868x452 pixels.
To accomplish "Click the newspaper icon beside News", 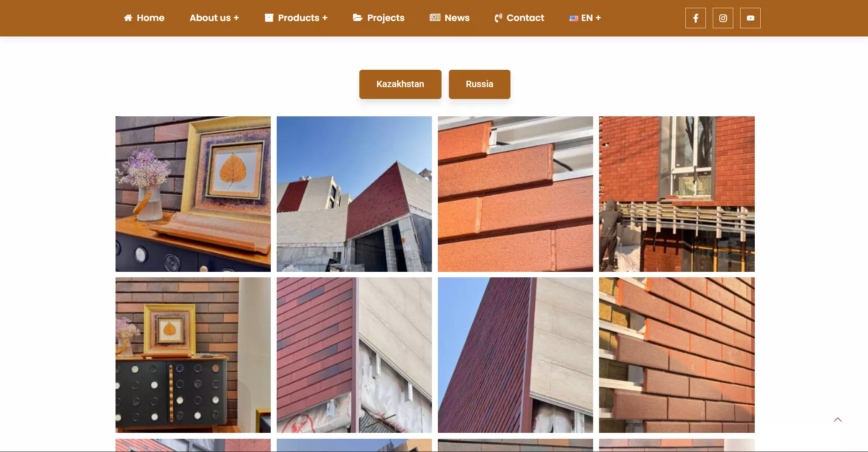I will tap(435, 18).
